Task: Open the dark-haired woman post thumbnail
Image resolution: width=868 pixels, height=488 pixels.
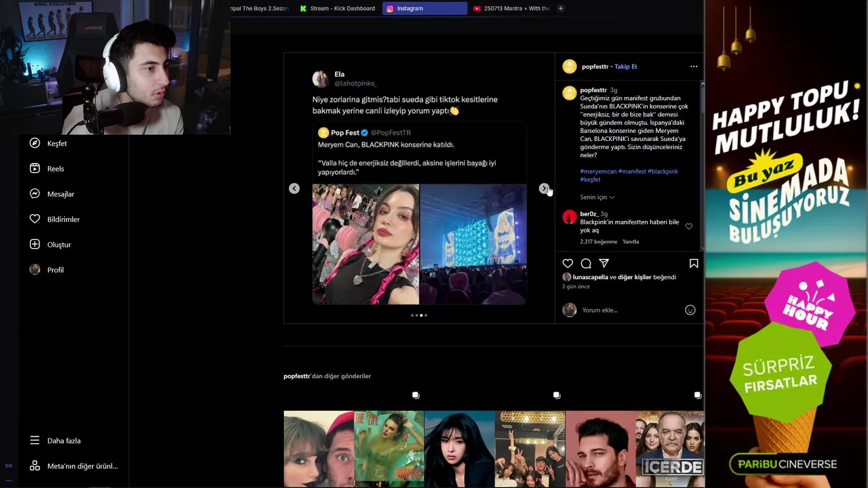Action: tap(460, 448)
